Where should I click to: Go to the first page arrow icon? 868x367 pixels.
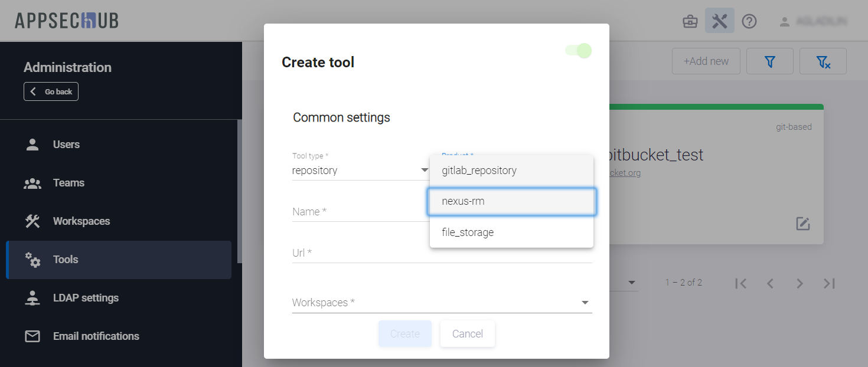[741, 283]
